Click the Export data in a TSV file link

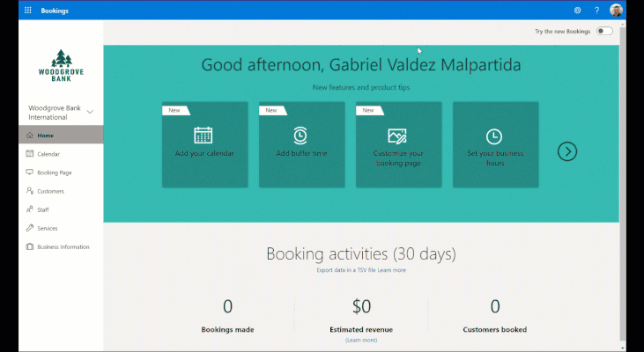pyautogui.click(x=346, y=270)
